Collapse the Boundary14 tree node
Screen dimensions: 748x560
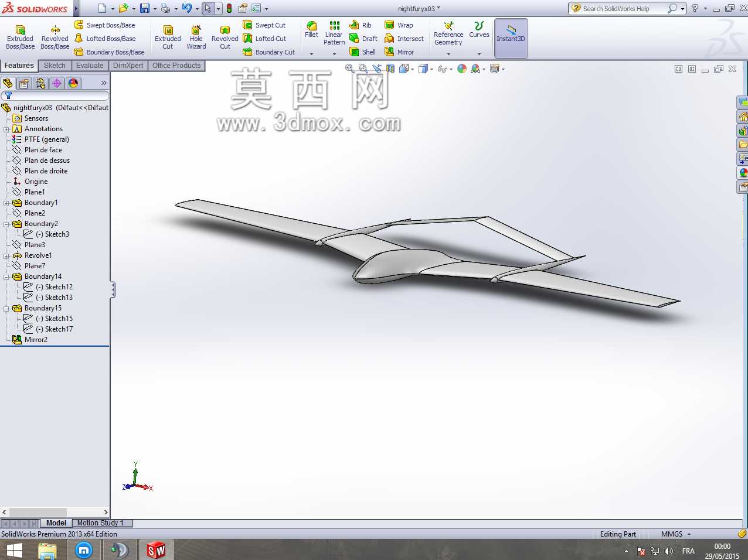[x=6, y=277]
